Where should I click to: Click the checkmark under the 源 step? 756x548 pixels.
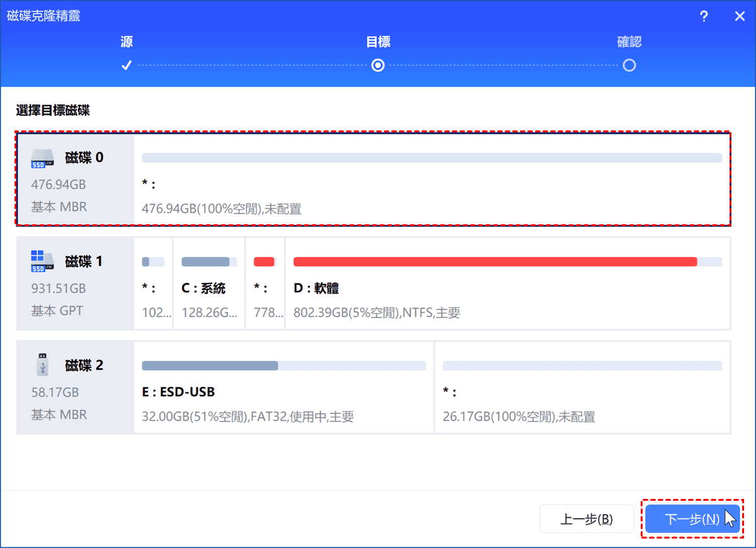(126, 66)
